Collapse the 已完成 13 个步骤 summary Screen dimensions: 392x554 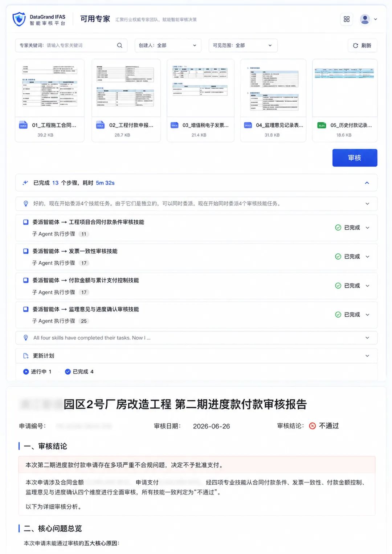coord(367,183)
